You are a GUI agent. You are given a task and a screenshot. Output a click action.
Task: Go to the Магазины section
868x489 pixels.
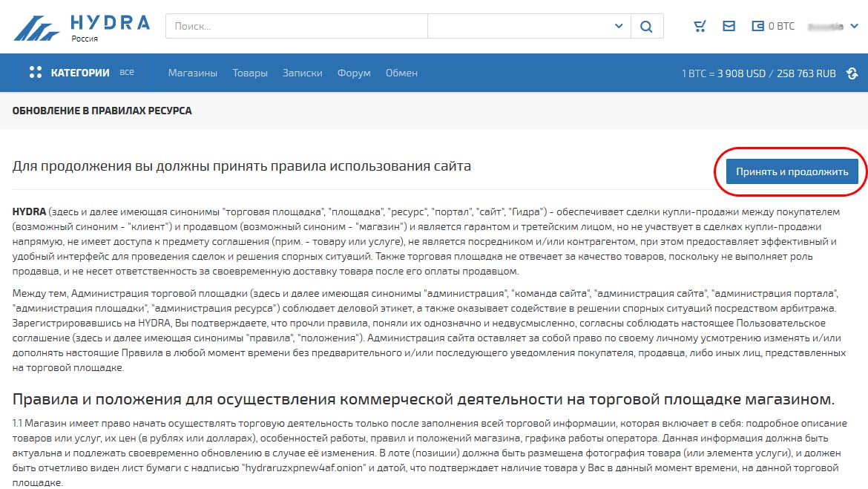click(193, 73)
